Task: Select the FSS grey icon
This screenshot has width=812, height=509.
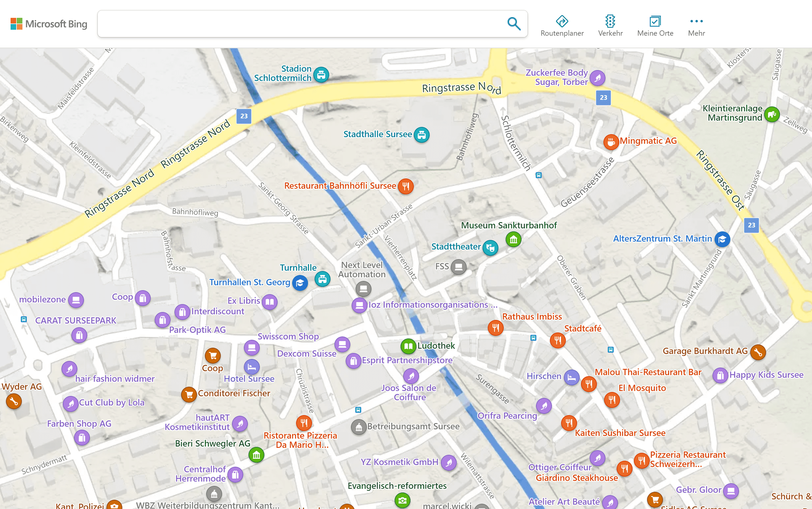Action: point(458,267)
